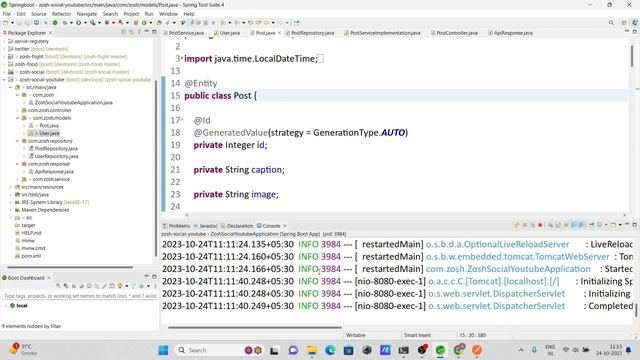Image resolution: width=640 pixels, height=360 pixels.
Task: Minimize the Package Explorer panel
Action: pyautogui.click(x=147, y=32)
